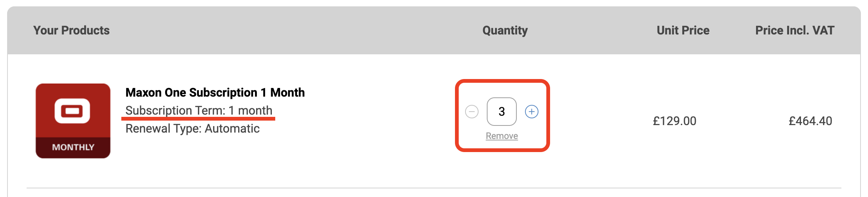Increase quantity with the plus button
This screenshot has width=868, height=197.
(532, 112)
